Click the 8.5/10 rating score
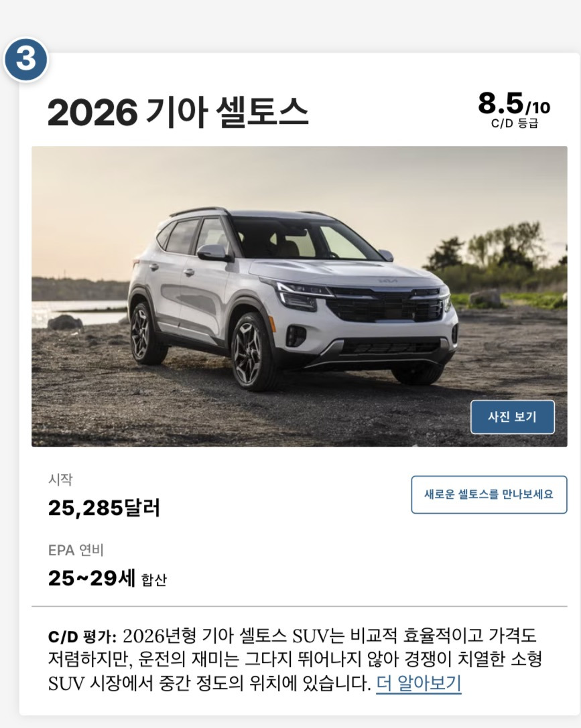Image resolution: width=581 pixels, height=728 pixels. click(514, 103)
